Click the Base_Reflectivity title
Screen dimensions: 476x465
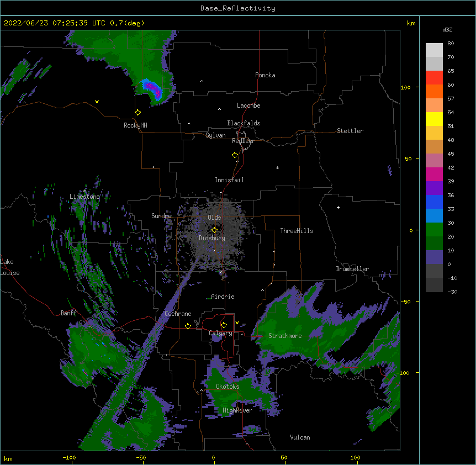[238, 8]
